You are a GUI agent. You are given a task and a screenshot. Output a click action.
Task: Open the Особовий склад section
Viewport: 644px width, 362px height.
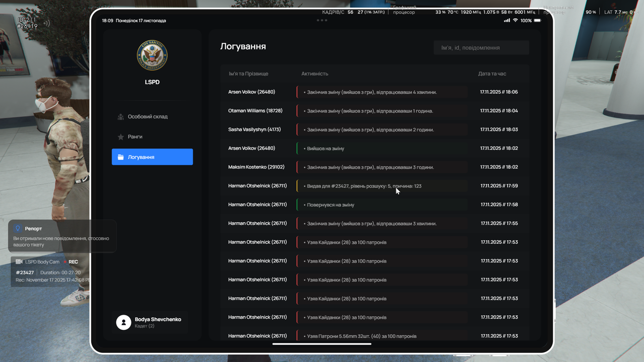tap(152, 117)
